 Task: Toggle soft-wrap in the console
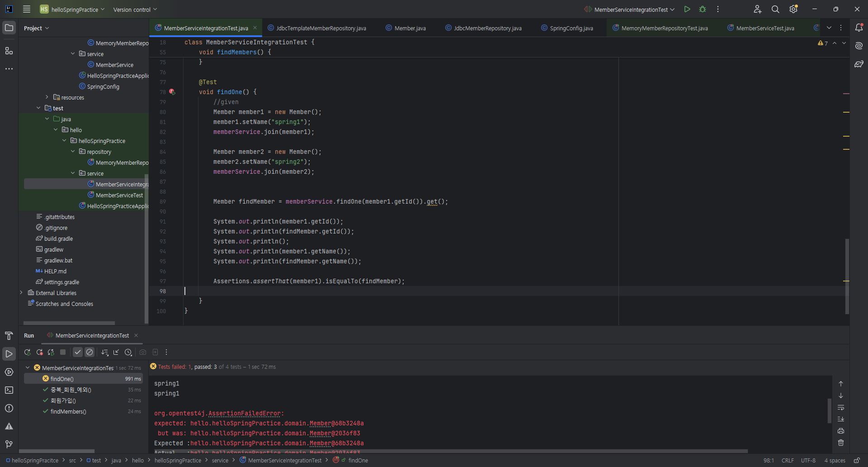[841, 407]
